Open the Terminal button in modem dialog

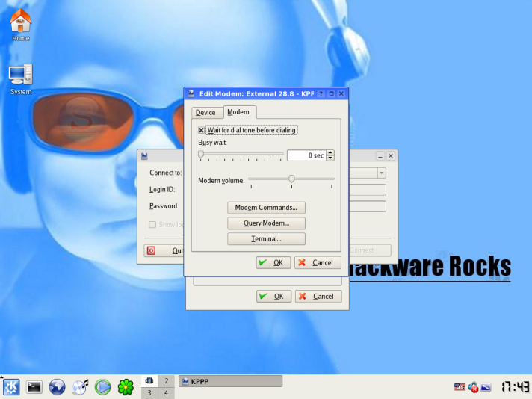pyautogui.click(x=266, y=239)
